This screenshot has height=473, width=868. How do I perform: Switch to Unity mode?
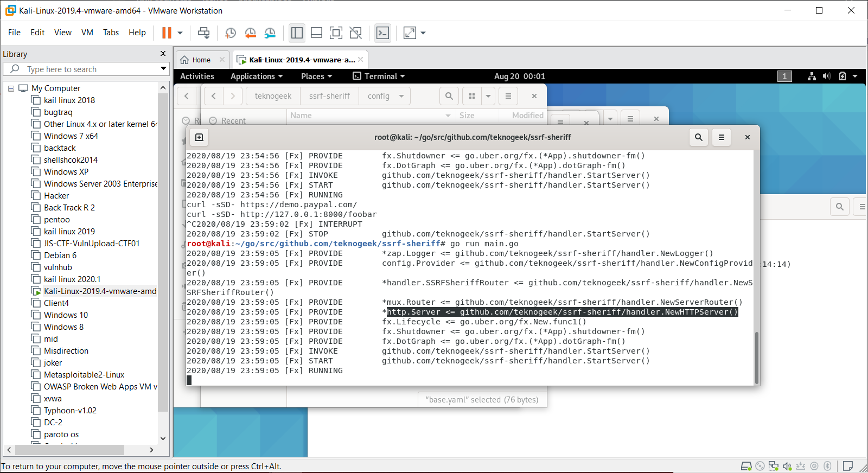pyautogui.click(x=355, y=33)
